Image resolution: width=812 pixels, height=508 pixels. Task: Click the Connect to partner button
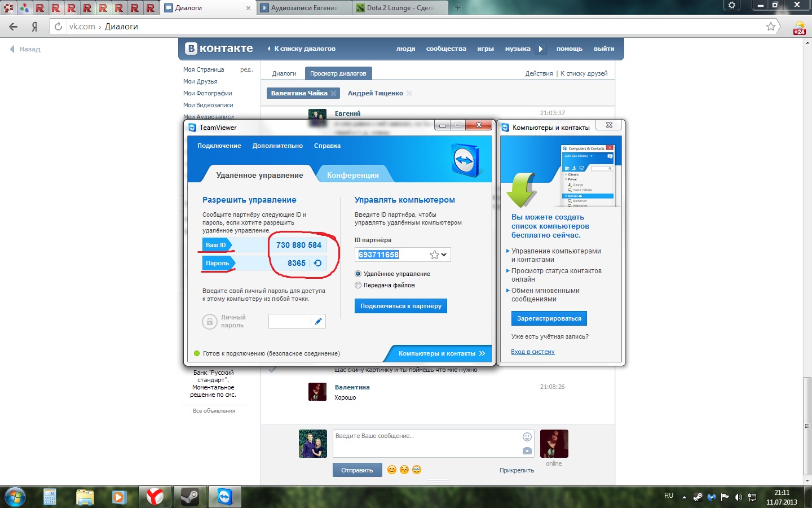pos(401,306)
